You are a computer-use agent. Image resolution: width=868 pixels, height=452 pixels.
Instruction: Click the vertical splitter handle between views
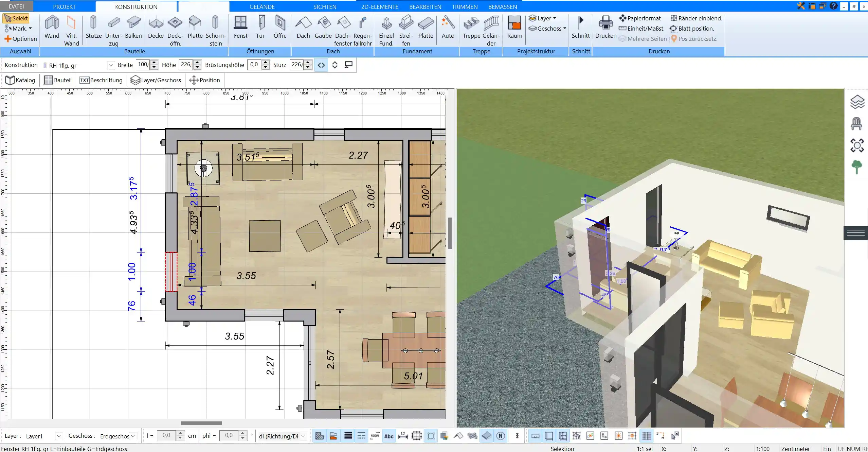[x=450, y=233]
